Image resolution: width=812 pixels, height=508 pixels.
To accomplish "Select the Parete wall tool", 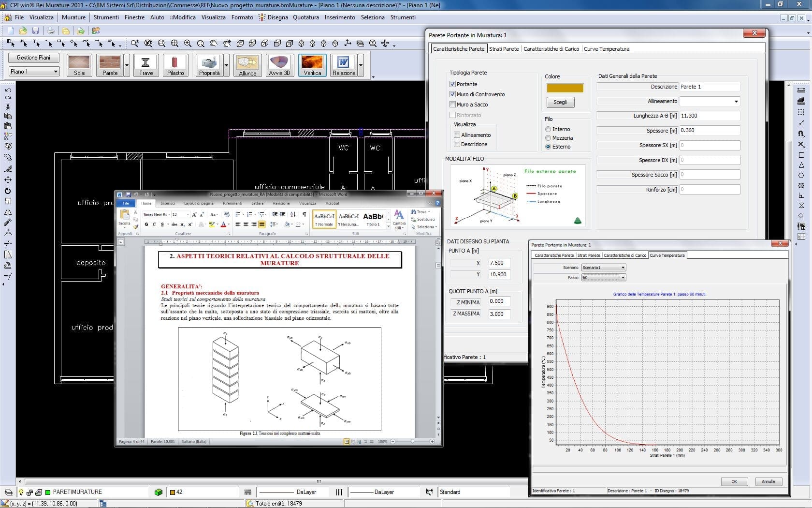I will [110, 65].
